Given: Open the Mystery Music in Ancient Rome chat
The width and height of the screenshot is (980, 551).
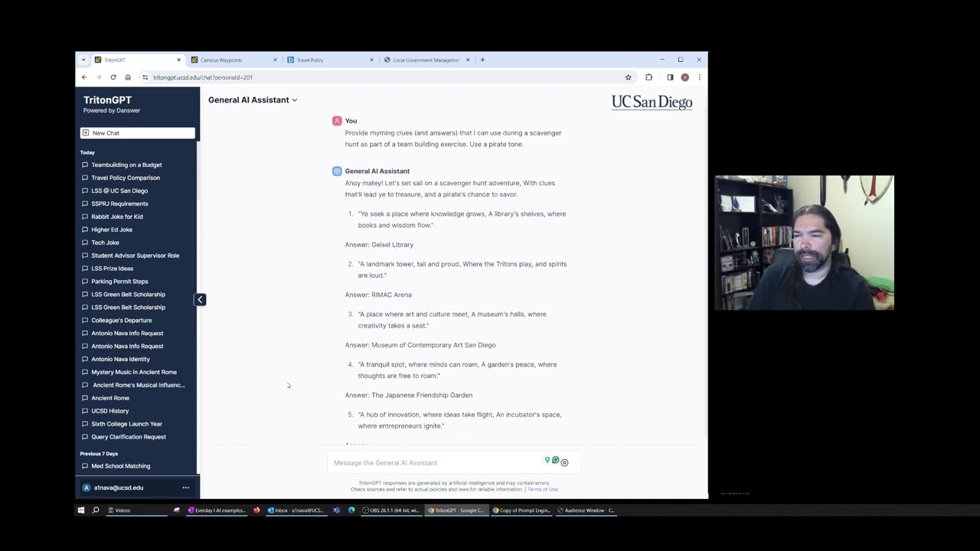Looking at the screenshot, I should (x=134, y=372).
